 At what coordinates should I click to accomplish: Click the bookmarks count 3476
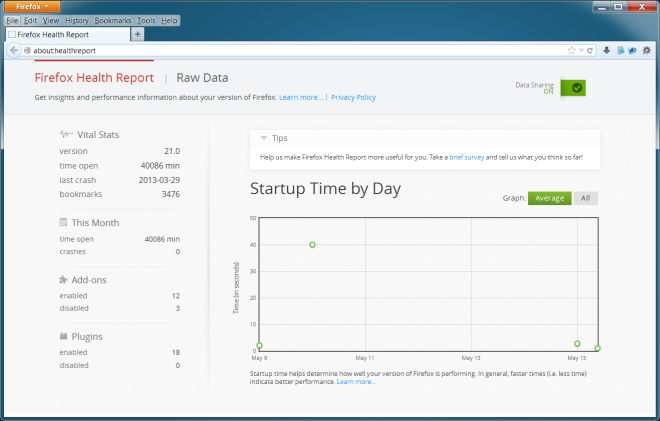pos(170,194)
